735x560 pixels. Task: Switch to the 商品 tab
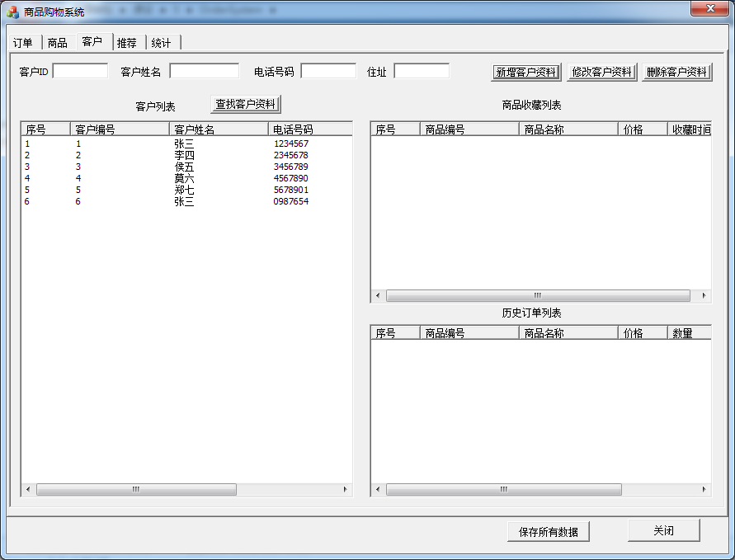[x=58, y=43]
